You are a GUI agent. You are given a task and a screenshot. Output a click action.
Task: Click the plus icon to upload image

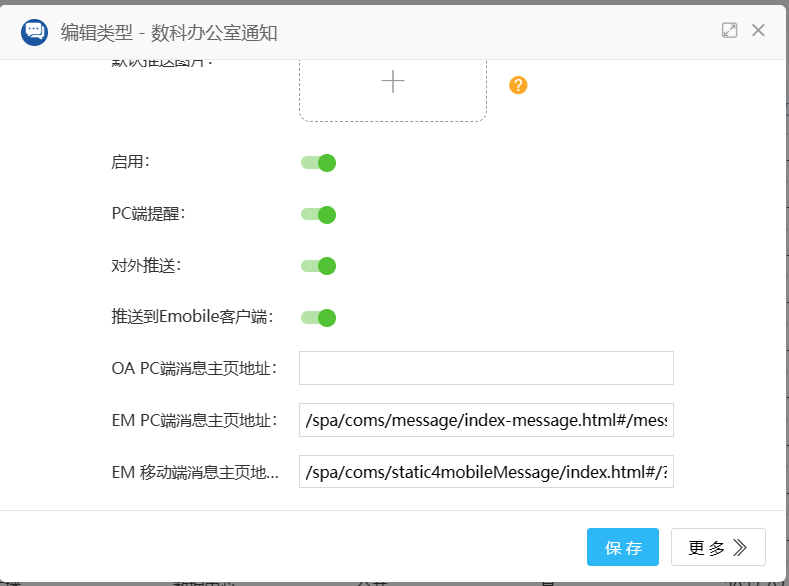[393, 82]
